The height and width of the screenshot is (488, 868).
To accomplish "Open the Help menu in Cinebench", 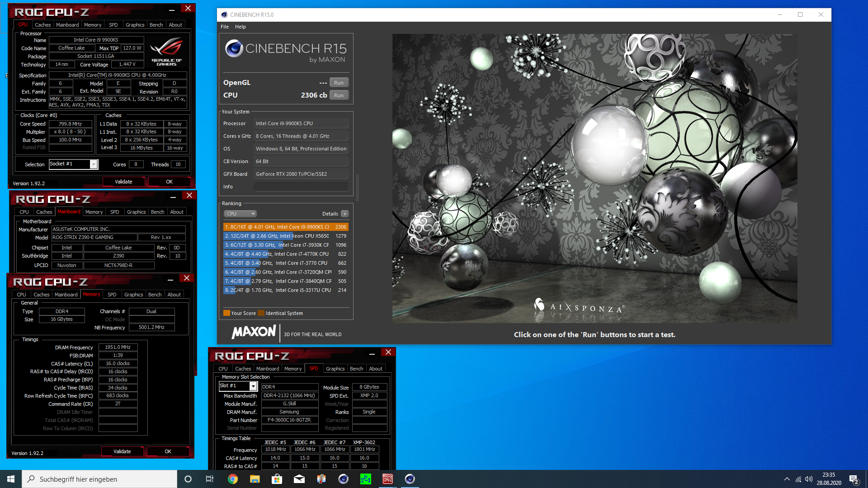I will pos(240,27).
